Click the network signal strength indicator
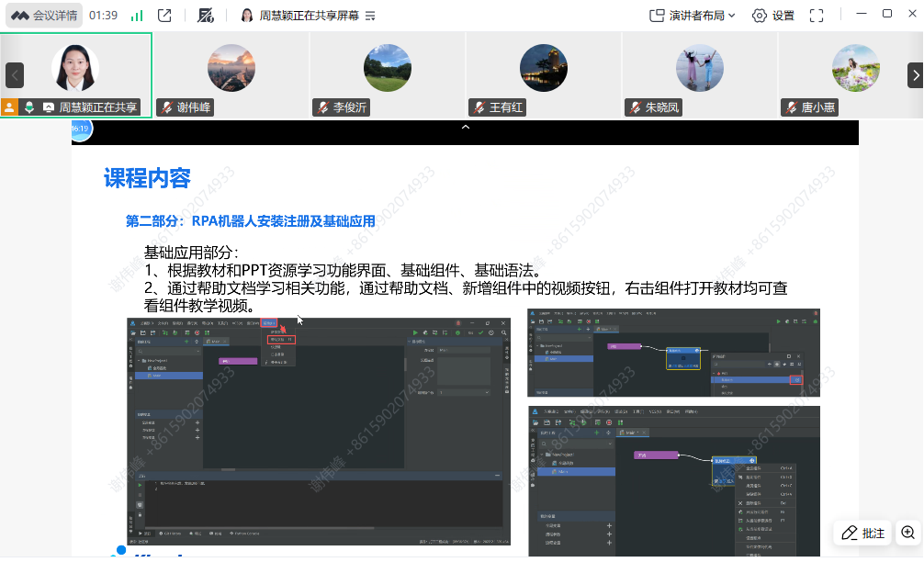924x562 pixels. (136, 16)
